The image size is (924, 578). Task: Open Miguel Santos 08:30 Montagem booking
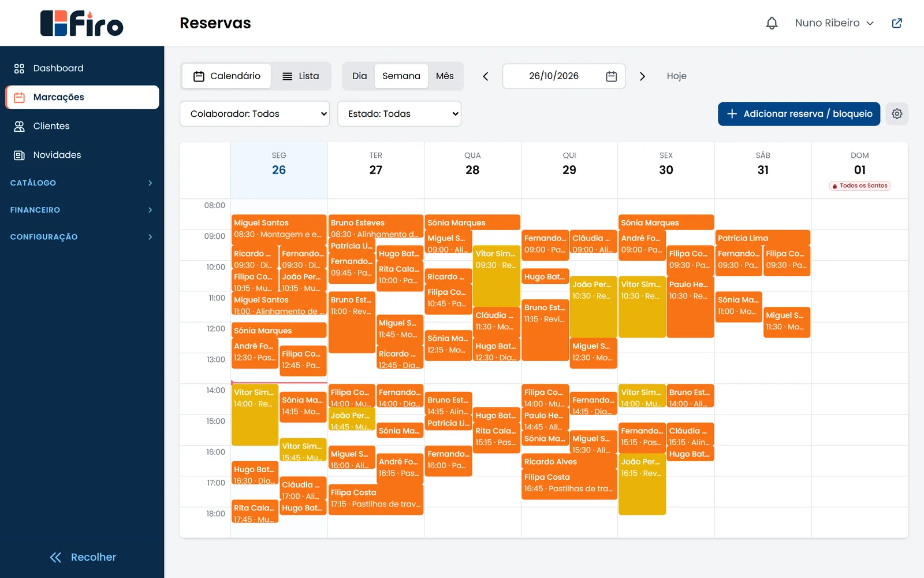279,229
